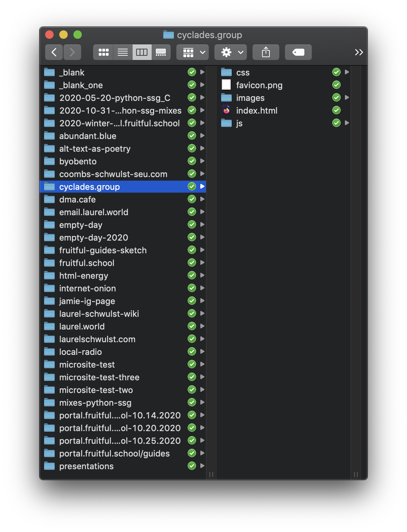Select the laurel.world folder

coord(82,326)
